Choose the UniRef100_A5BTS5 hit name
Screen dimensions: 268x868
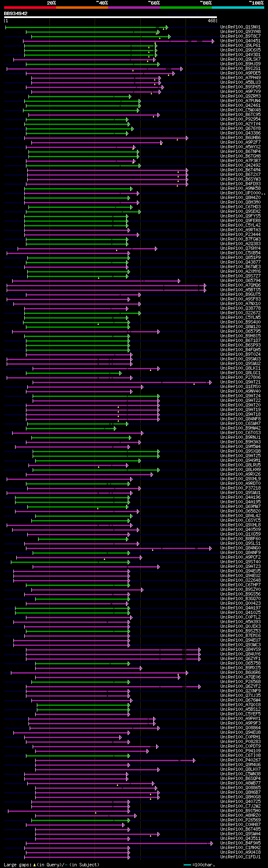click(240, 290)
